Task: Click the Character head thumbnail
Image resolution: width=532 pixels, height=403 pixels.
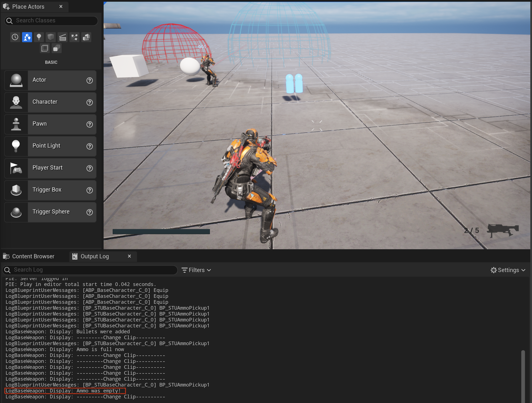Action: [16, 102]
